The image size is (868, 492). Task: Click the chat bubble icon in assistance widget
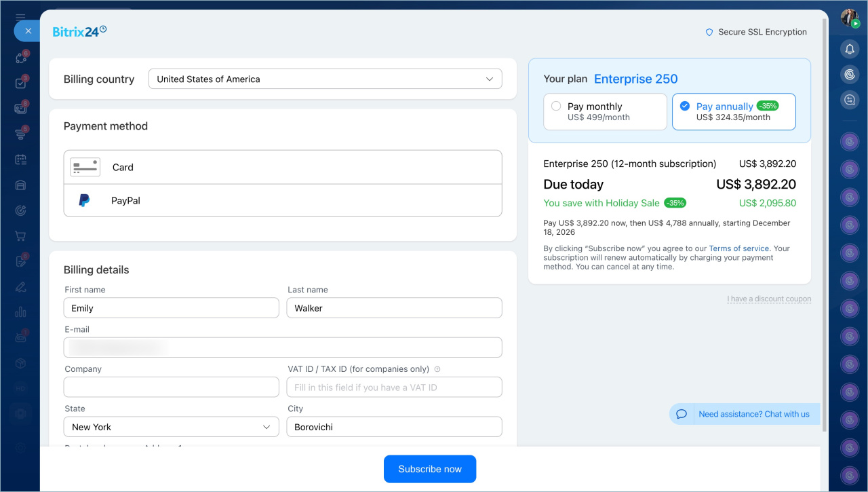[682, 414]
